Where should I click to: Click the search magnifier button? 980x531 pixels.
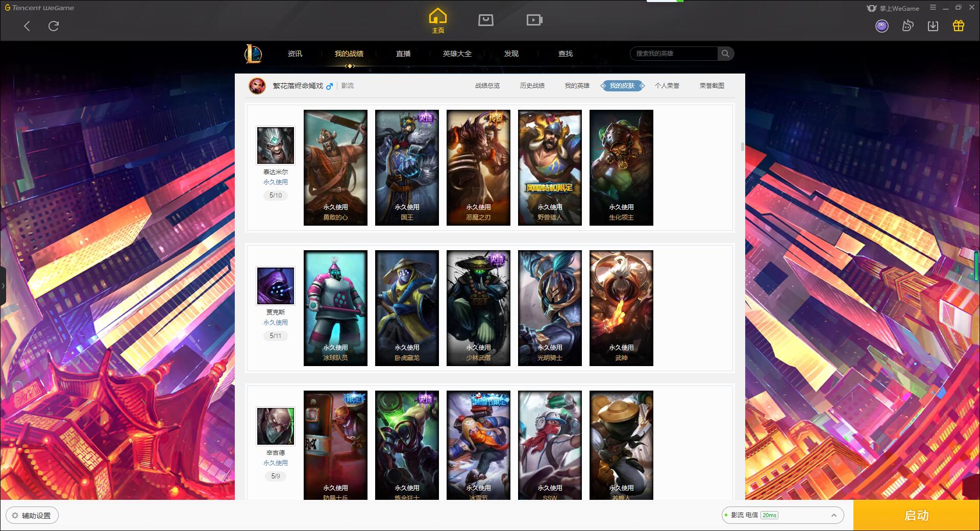pyautogui.click(x=725, y=54)
